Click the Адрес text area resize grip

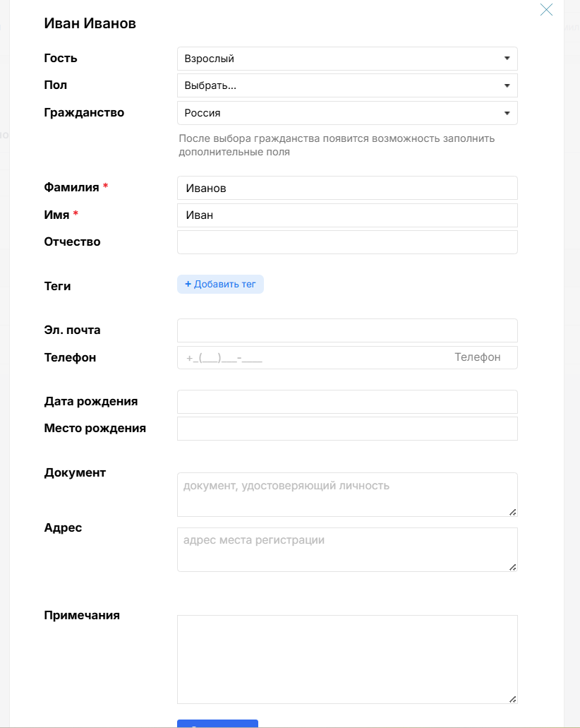pyautogui.click(x=513, y=567)
